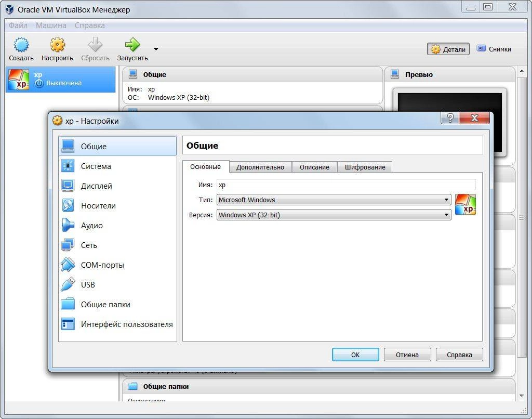Select Система chip icon in settings sidebar
The width and height of the screenshot is (532, 419).
(x=68, y=166)
